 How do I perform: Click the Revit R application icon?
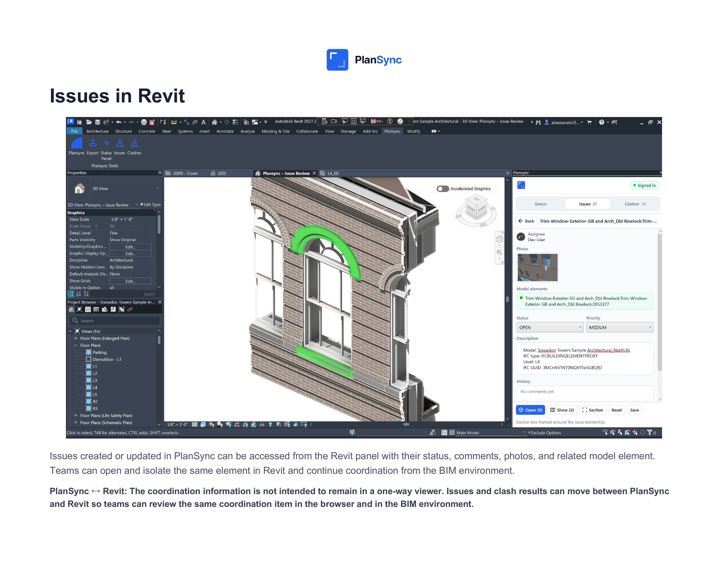coord(71,121)
